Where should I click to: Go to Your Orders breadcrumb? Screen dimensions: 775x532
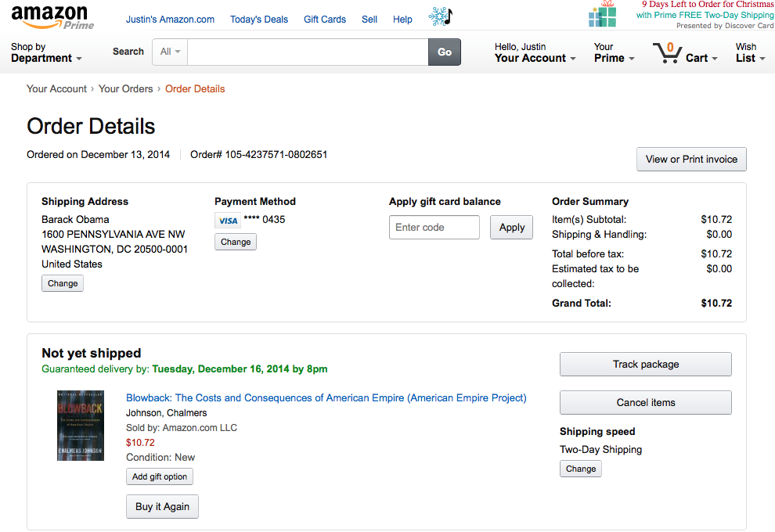coord(125,89)
